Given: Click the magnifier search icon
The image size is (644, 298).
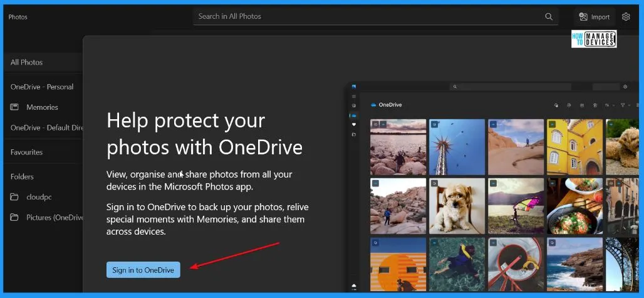Looking at the screenshot, I should [548, 16].
